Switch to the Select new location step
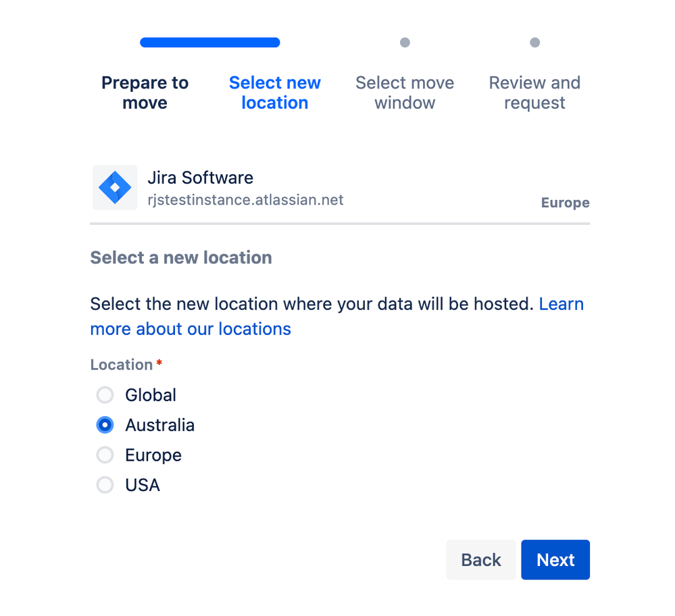Screen dimensions: 675x616 click(x=274, y=93)
